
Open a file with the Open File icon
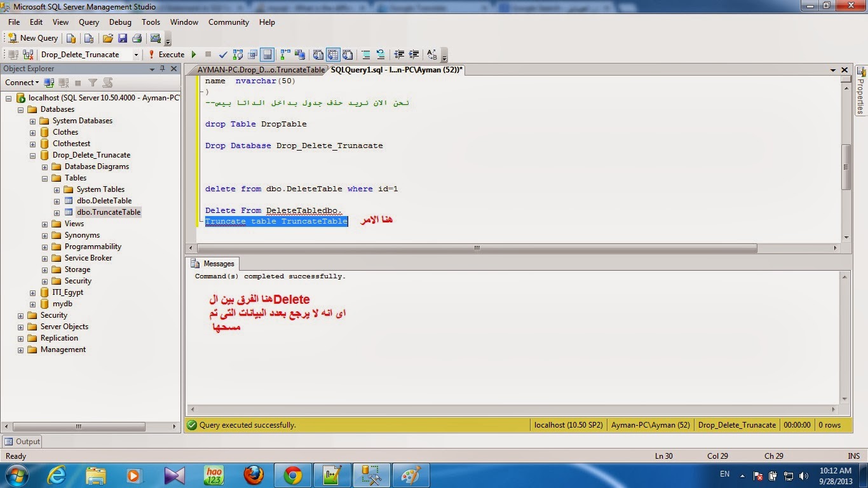108,37
